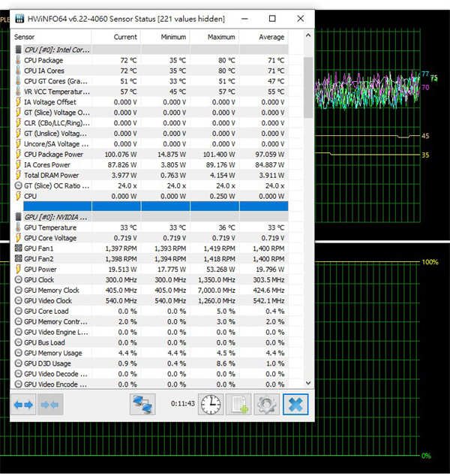Click thermometer icon beside CPU IA Cores
Viewport: 450px width, 476px height.
coord(18,71)
